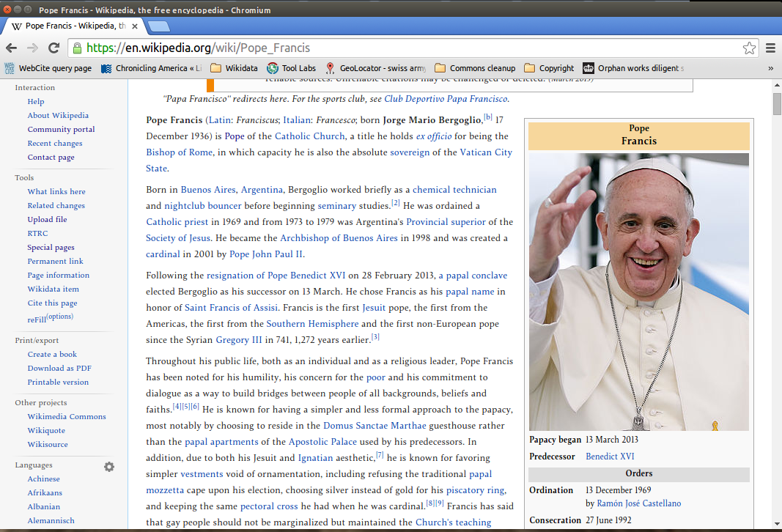Open the Commons cleanup bookmarks folder
The image size is (782, 532).
(476, 68)
